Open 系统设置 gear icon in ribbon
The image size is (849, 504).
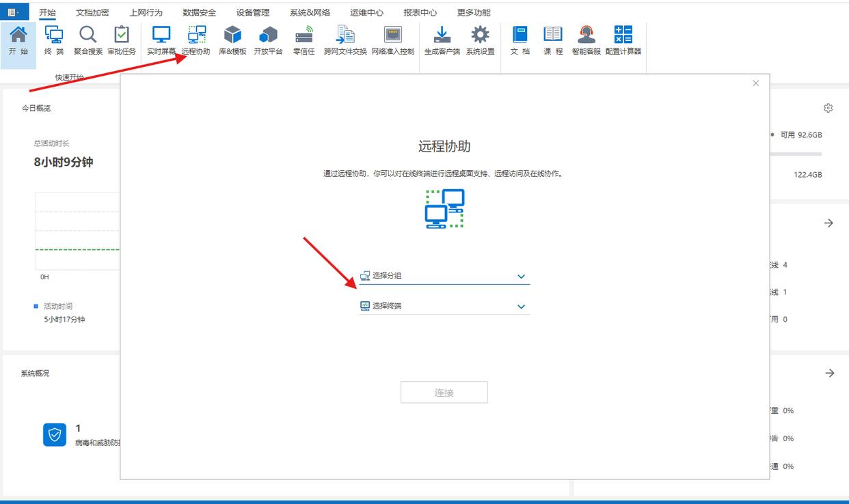coord(481,40)
